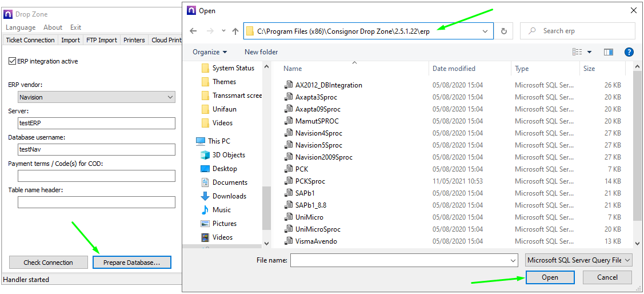Viewport: 644px width, 294px height.
Task: Open the Organize dropdown menu
Action: (210, 52)
